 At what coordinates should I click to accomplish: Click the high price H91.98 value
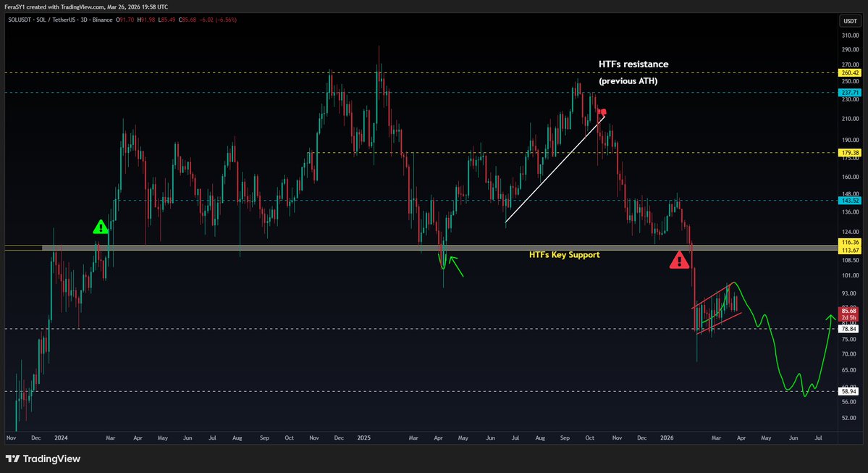(x=147, y=20)
